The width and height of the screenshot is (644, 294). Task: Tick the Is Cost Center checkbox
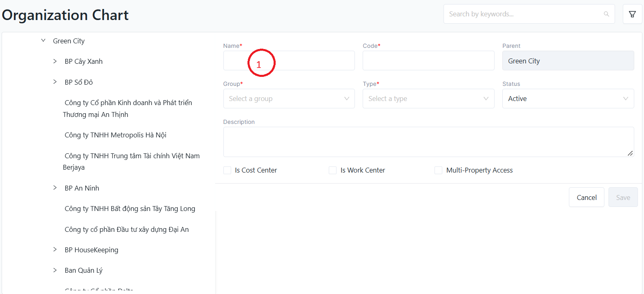tap(227, 170)
